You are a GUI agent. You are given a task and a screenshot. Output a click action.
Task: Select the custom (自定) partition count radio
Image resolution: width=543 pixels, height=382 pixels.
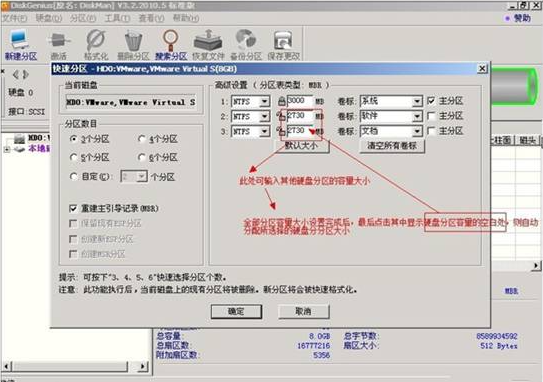pos(73,176)
